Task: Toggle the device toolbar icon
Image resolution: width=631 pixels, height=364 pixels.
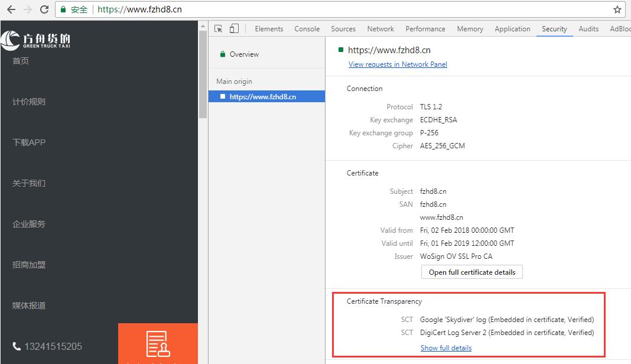Action: tap(234, 28)
